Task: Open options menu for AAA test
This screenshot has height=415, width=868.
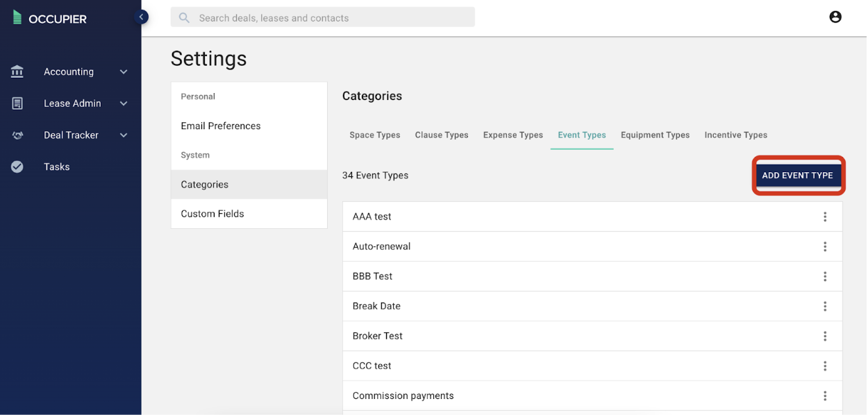Action: pos(825,217)
